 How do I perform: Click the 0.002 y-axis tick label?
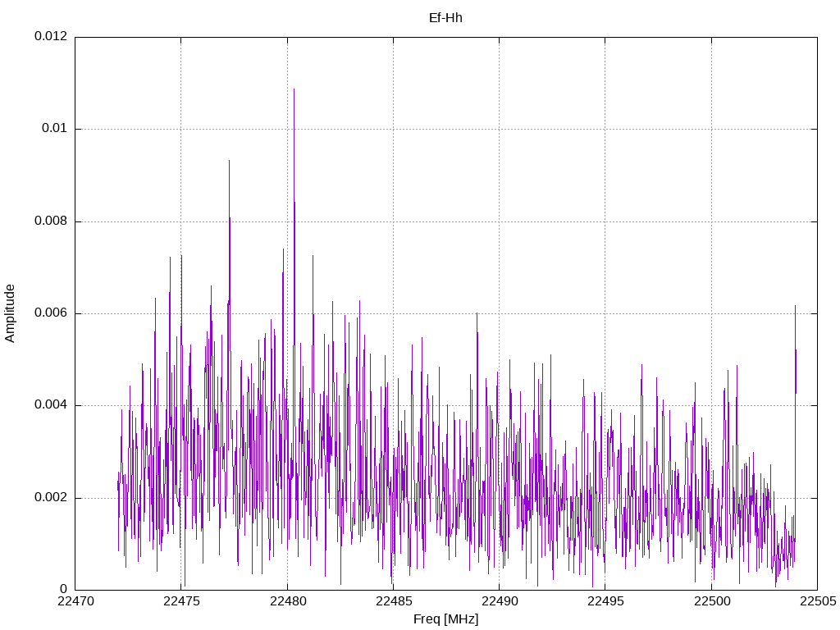(51, 498)
